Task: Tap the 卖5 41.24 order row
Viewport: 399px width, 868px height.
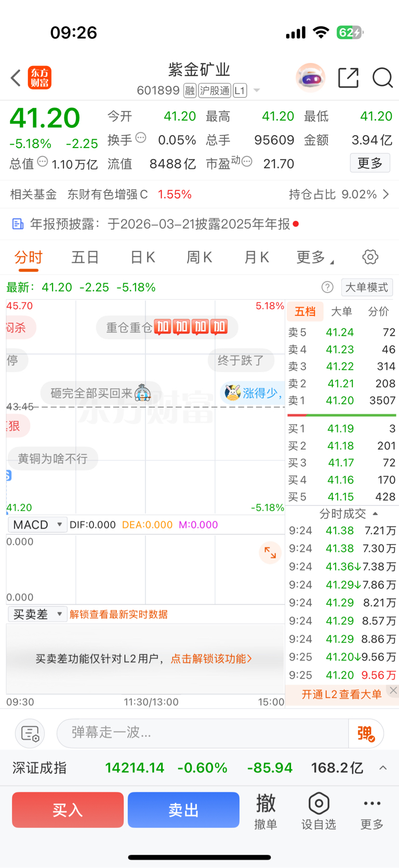Action: 342,332
